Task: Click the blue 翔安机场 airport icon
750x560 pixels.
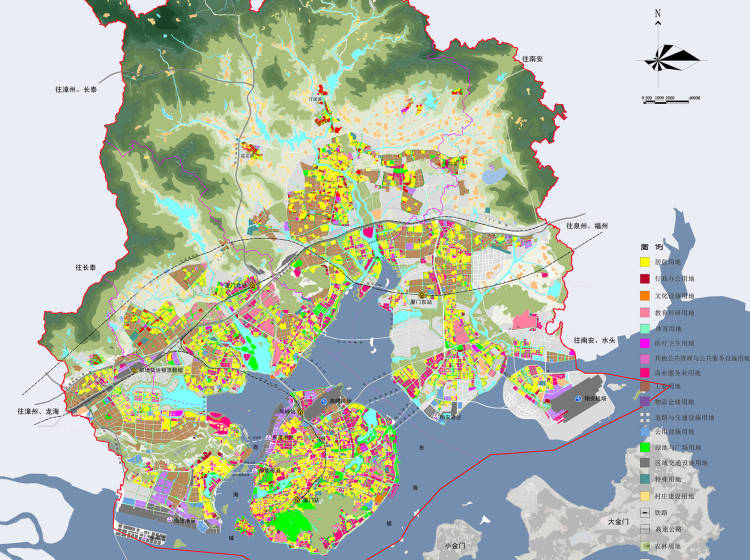Action: coord(579,398)
